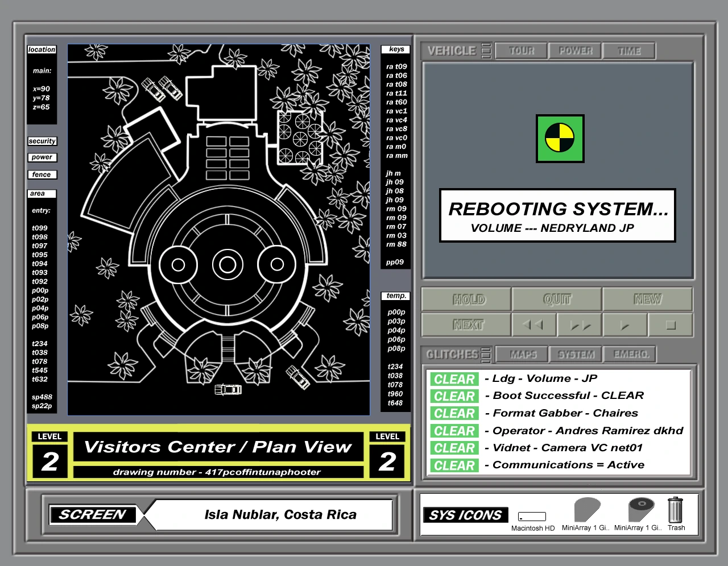Open the EMERG. tab

click(630, 355)
